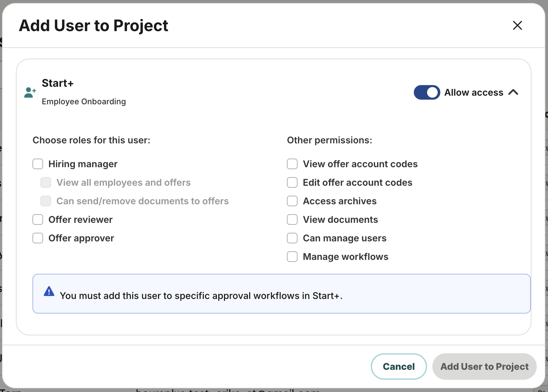548x392 pixels.
Task: Check the Hiring manager role
Action: pyautogui.click(x=38, y=164)
